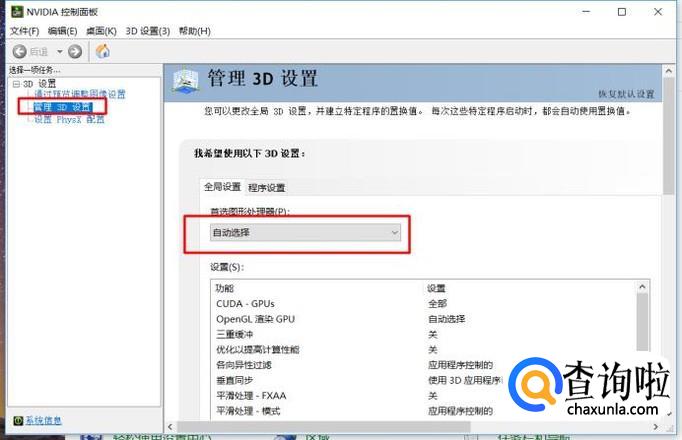The height and width of the screenshot is (440, 682).
Task: Click the 功能 column header
Action: (224, 288)
